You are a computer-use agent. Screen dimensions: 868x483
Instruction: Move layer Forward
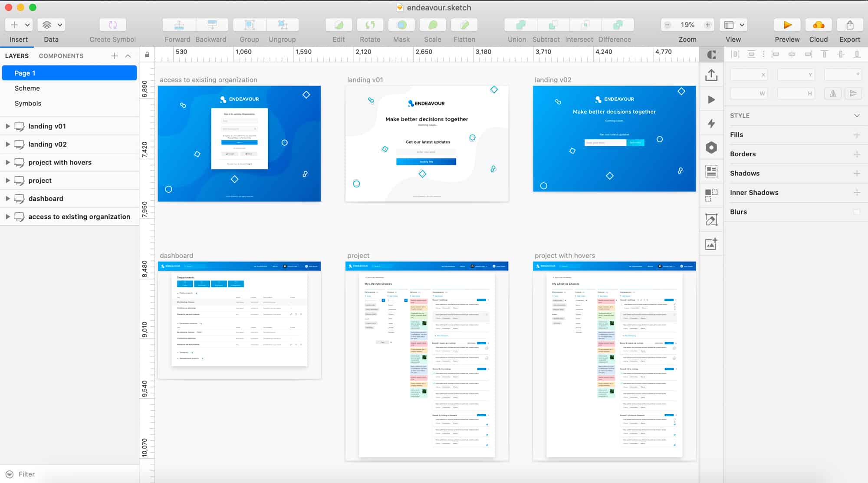(179, 25)
